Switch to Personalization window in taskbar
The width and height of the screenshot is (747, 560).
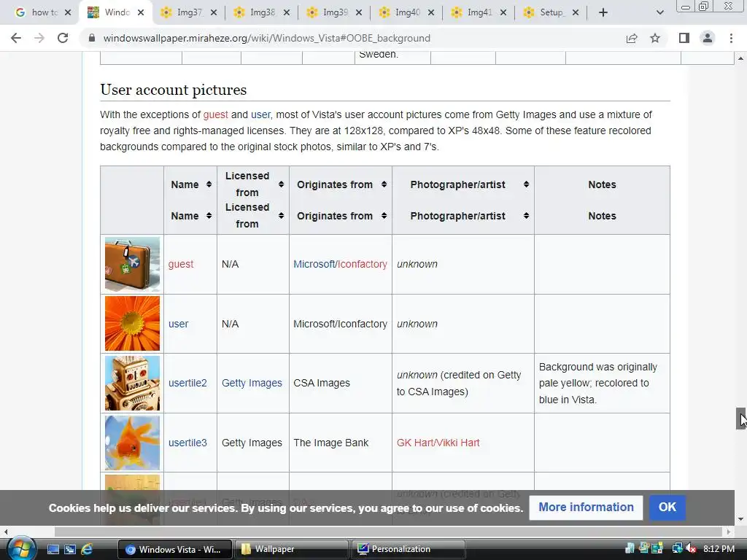click(408, 549)
